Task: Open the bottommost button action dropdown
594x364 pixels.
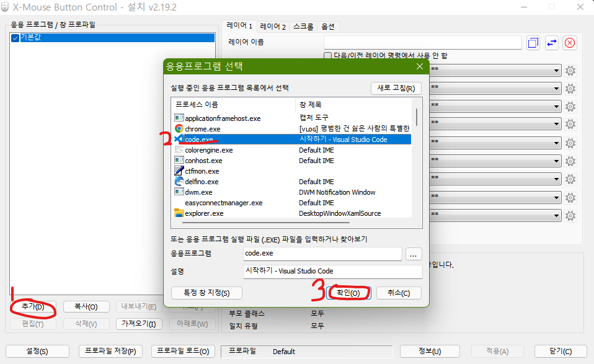Action: tap(556, 216)
